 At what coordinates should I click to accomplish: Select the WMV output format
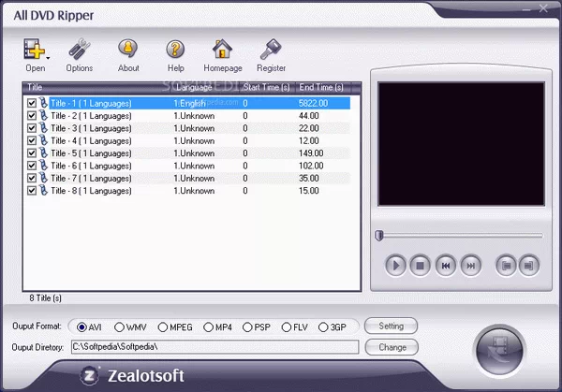coord(119,327)
